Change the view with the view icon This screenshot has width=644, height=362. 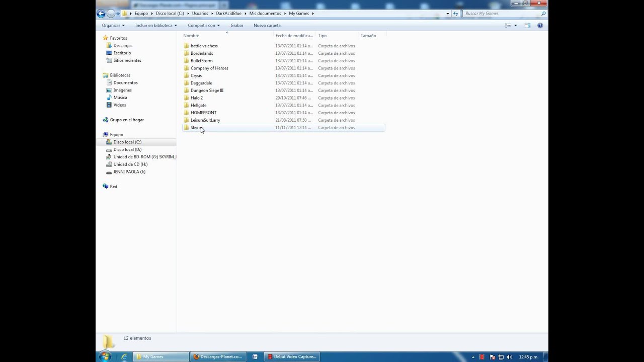click(x=508, y=25)
